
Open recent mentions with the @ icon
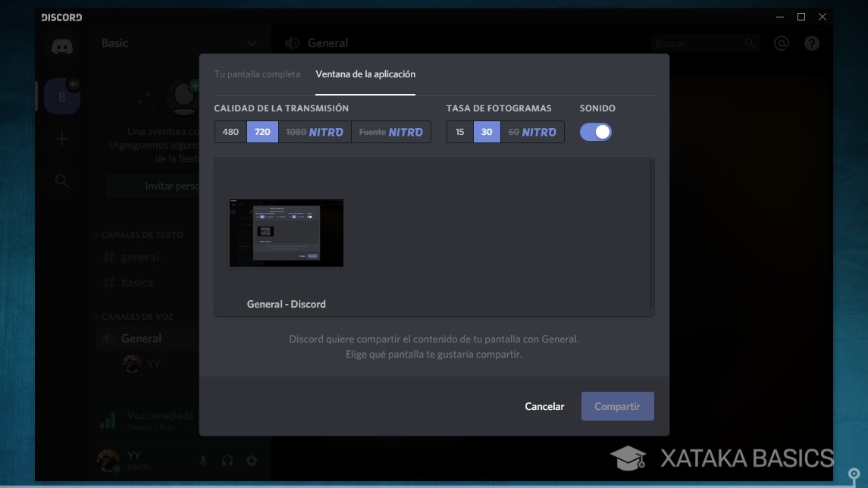click(783, 43)
